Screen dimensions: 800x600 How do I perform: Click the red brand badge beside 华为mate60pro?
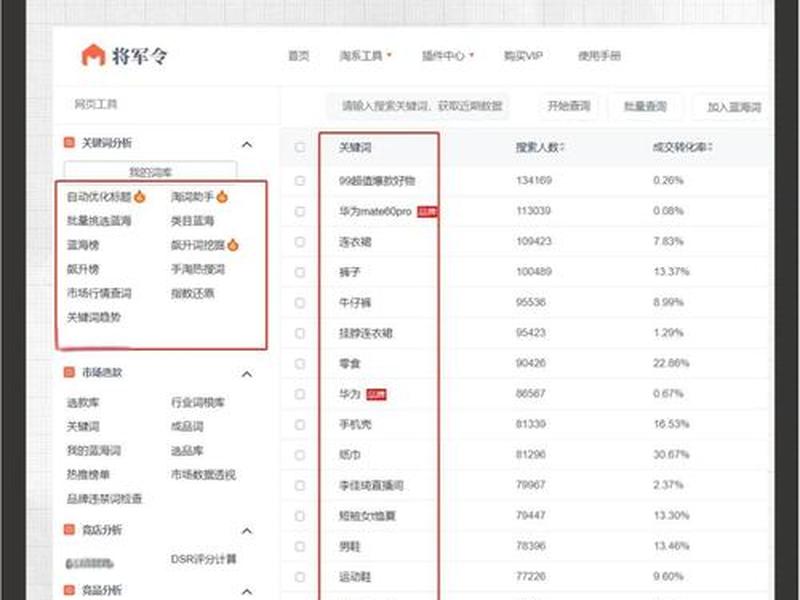427,211
